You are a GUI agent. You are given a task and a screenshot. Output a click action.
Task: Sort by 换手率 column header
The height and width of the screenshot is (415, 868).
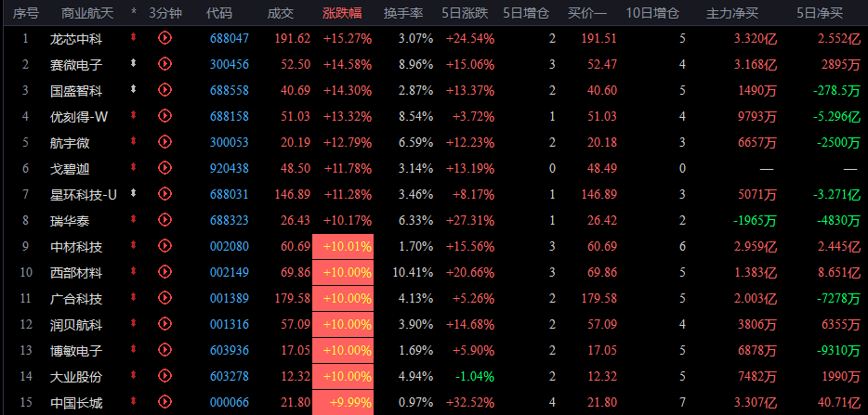pos(402,13)
